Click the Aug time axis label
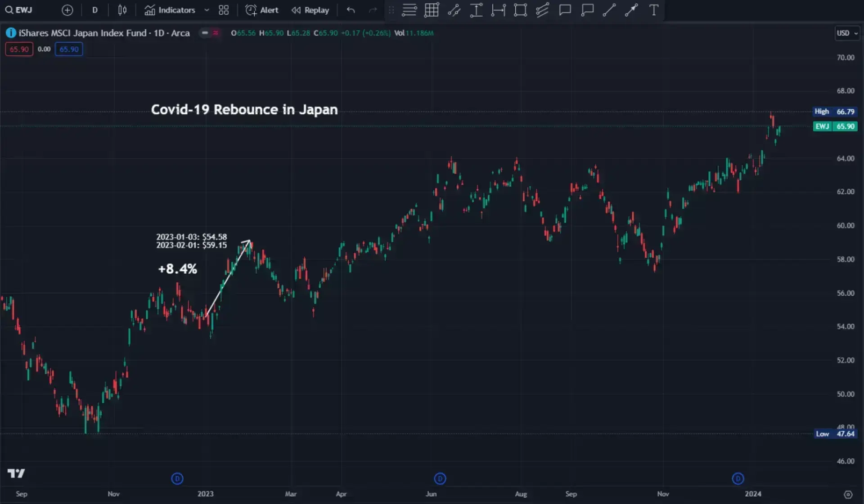864x504 pixels. [x=521, y=494]
